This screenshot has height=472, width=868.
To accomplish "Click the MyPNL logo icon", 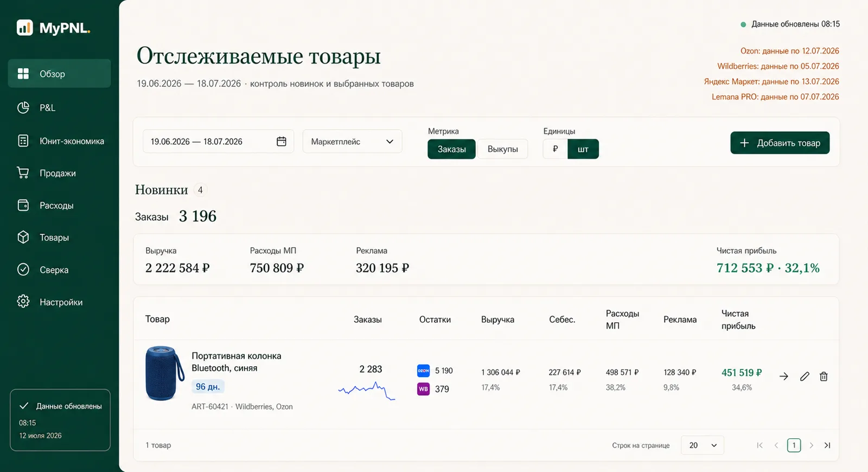I will point(24,28).
